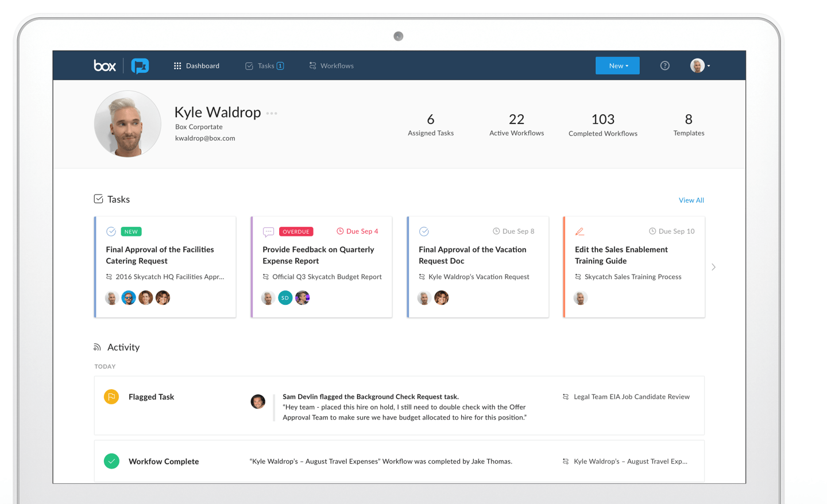Click the View All tasks link
The width and height of the screenshot is (827, 504).
pyautogui.click(x=691, y=200)
